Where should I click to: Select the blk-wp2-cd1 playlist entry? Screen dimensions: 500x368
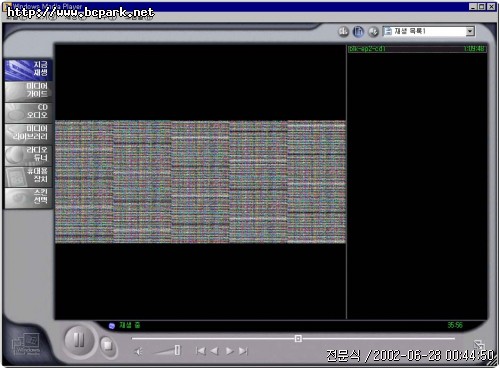tap(417, 49)
